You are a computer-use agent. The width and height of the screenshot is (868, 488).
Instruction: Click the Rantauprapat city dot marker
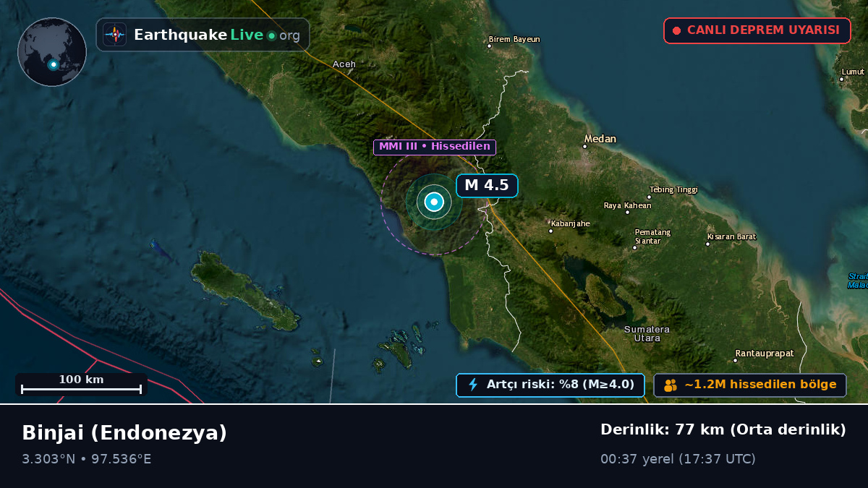click(x=736, y=360)
